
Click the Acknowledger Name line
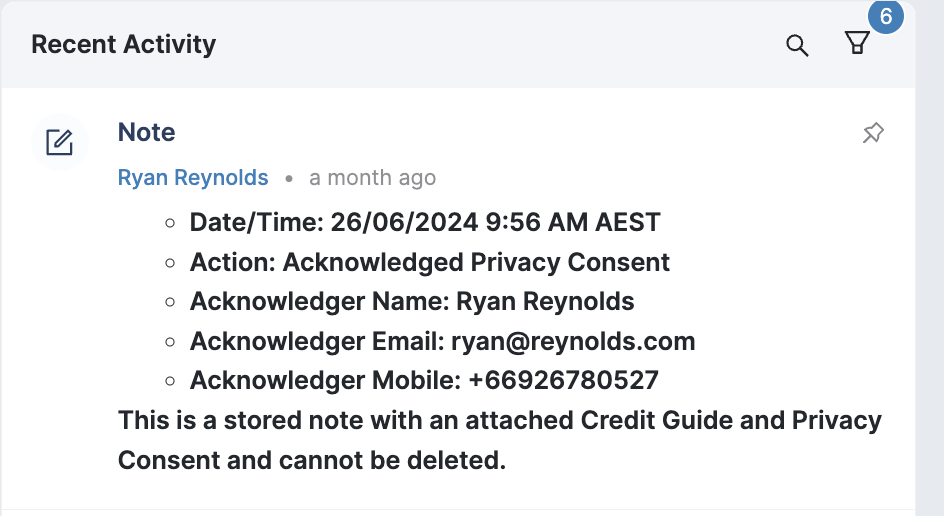coord(412,301)
